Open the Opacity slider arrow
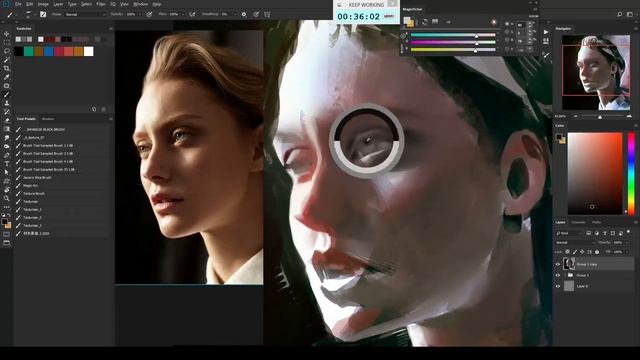This screenshot has height=360, width=640. tap(140, 14)
